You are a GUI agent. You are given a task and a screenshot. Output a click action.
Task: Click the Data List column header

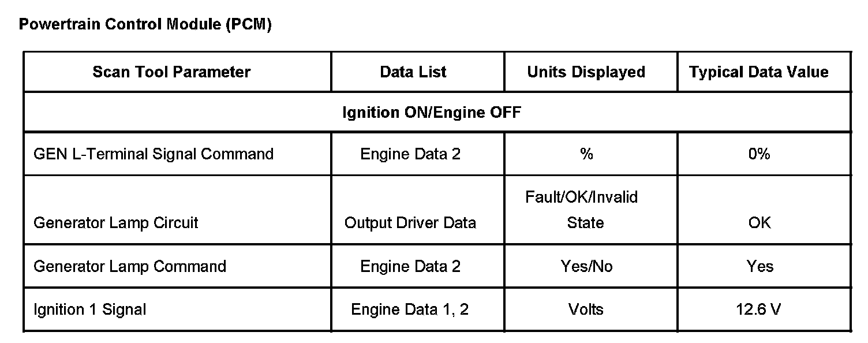413,72
